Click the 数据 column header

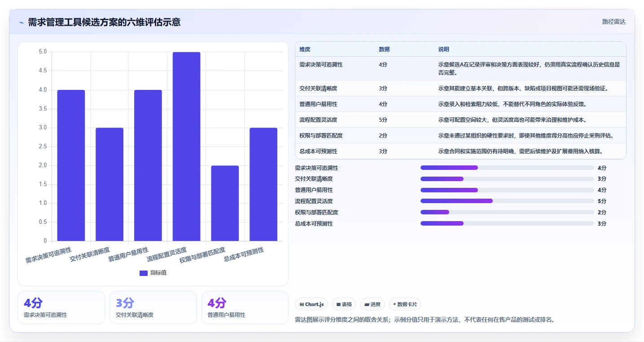point(384,49)
